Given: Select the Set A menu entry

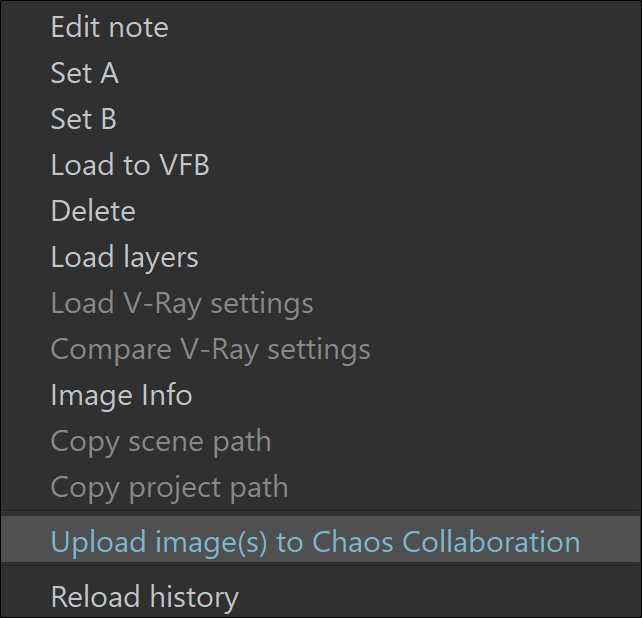Looking at the screenshot, I should 321,73.
